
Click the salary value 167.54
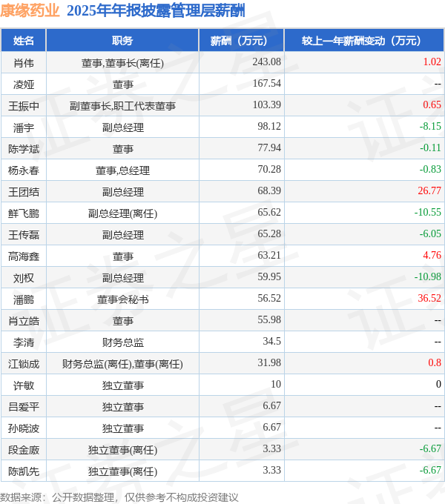(266, 83)
